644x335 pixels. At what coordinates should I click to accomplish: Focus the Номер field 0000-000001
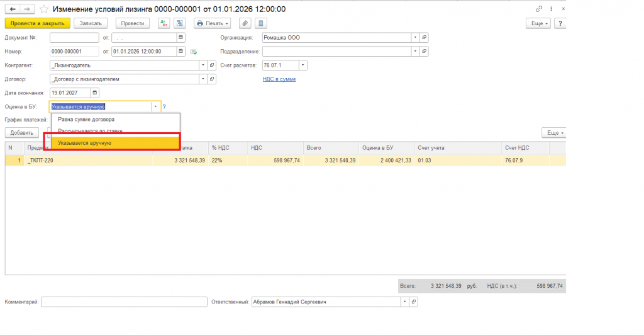click(x=74, y=52)
